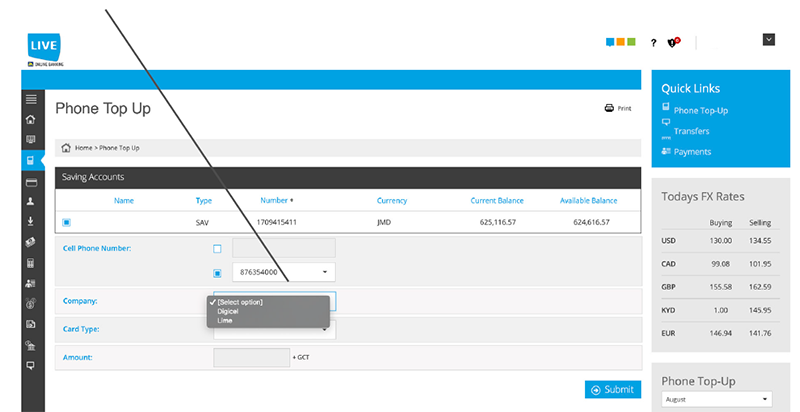Go to Home via sidebar house icon

[x=31, y=119]
